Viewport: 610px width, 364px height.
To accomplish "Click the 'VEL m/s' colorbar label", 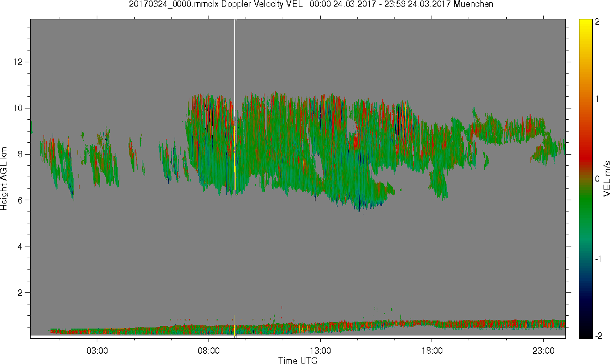I will click(606, 178).
